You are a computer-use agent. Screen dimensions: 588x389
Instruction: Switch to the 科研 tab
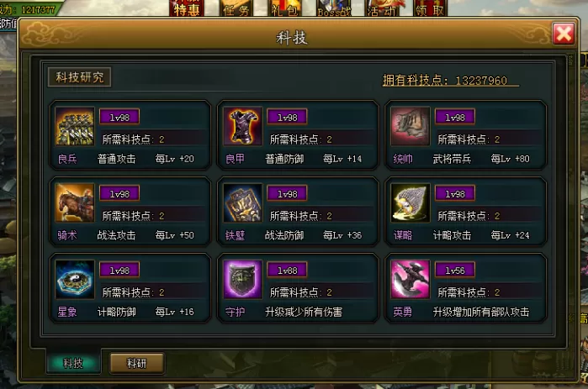click(137, 363)
